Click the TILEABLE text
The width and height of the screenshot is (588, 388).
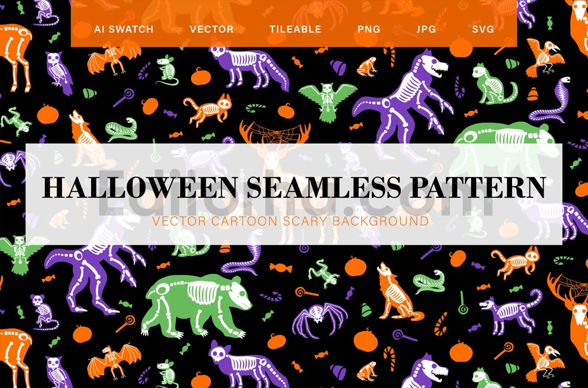point(295,29)
